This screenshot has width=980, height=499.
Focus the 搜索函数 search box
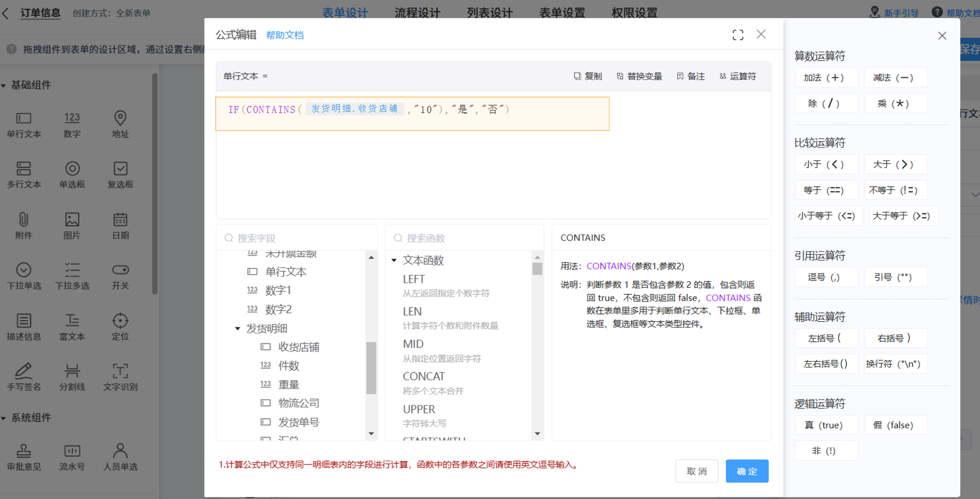[x=464, y=238]
